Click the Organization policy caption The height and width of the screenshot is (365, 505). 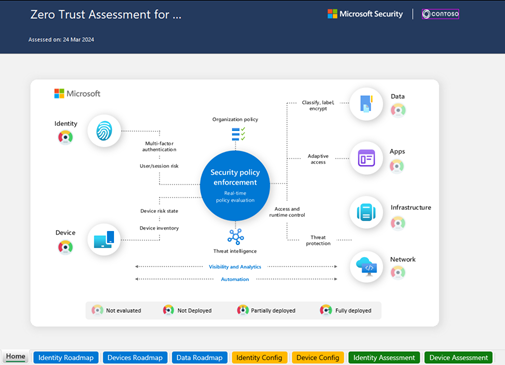(235, 119)
